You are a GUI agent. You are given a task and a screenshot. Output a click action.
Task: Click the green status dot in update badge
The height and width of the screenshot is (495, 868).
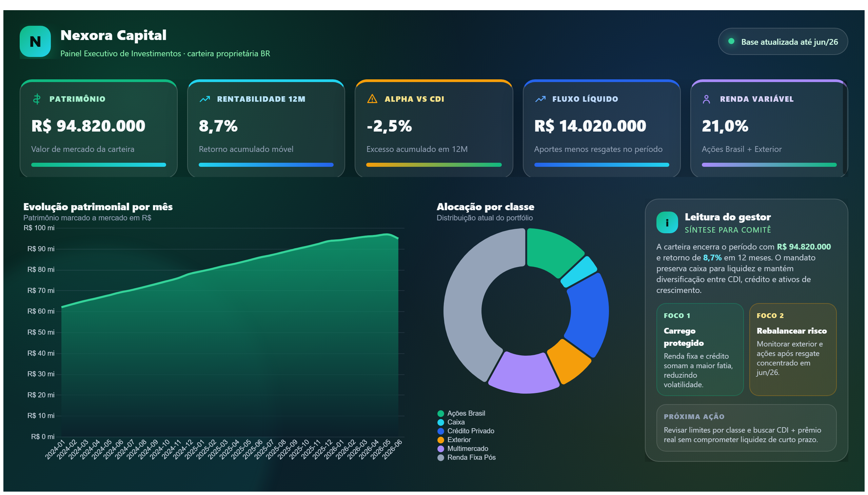pos(731,41)
